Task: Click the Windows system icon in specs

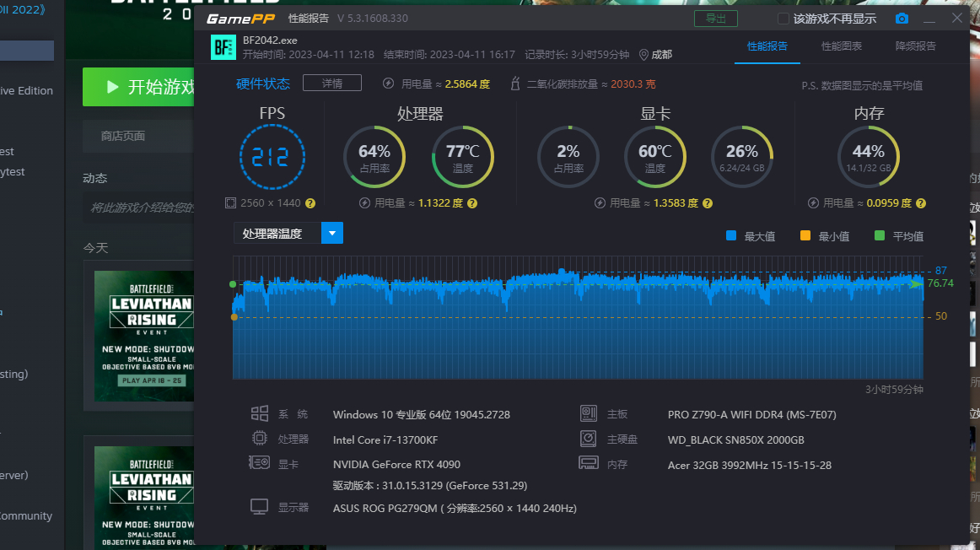Action: [260, 413]
